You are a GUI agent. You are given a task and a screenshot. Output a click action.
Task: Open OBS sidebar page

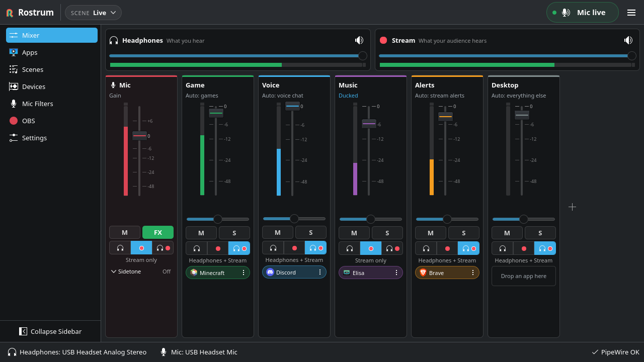pos(52,121)
